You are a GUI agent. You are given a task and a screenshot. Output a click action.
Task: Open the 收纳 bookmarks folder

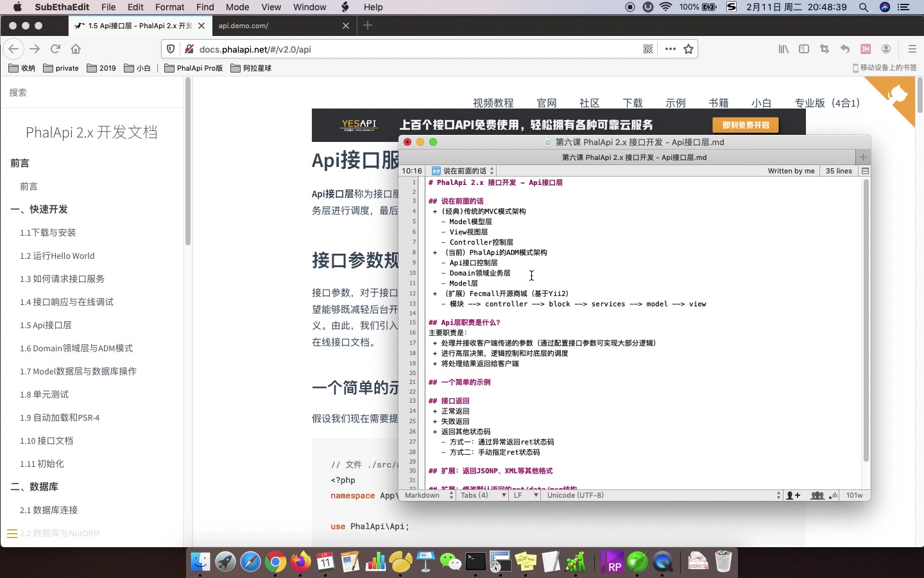[x=22, y=68]
